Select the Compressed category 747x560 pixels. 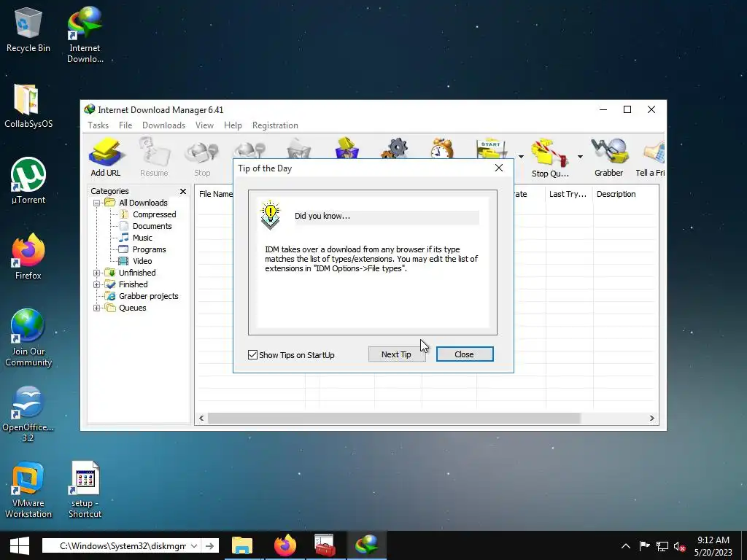point(155,215)
